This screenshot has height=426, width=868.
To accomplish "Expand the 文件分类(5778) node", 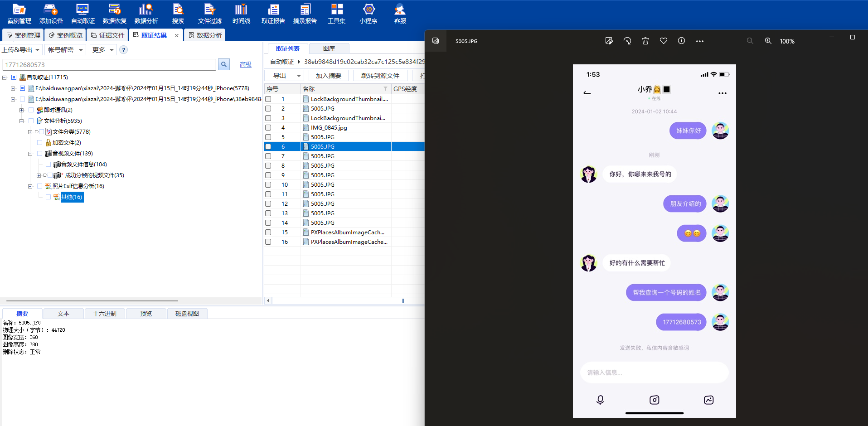I will (x=30, y=132).
